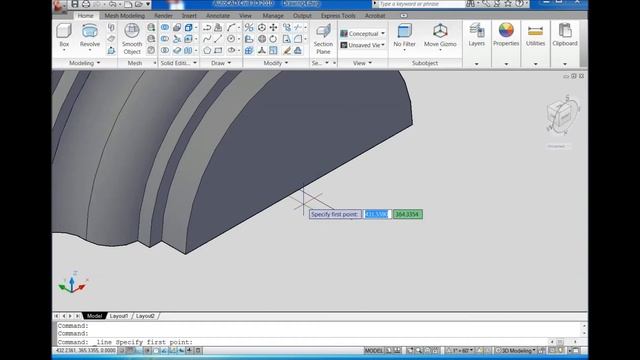
Task: Select the Spline draw tool
Action: tap(207, 39)
